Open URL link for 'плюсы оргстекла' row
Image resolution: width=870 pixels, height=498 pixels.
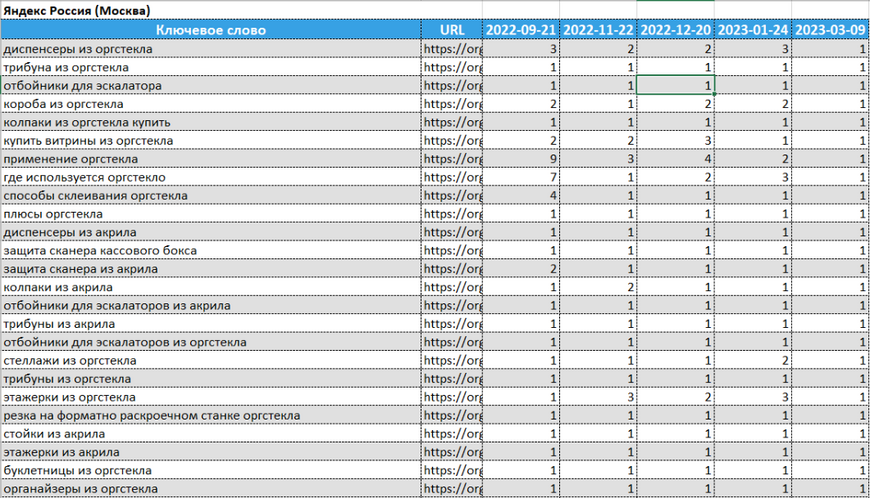tap(452, 214)
